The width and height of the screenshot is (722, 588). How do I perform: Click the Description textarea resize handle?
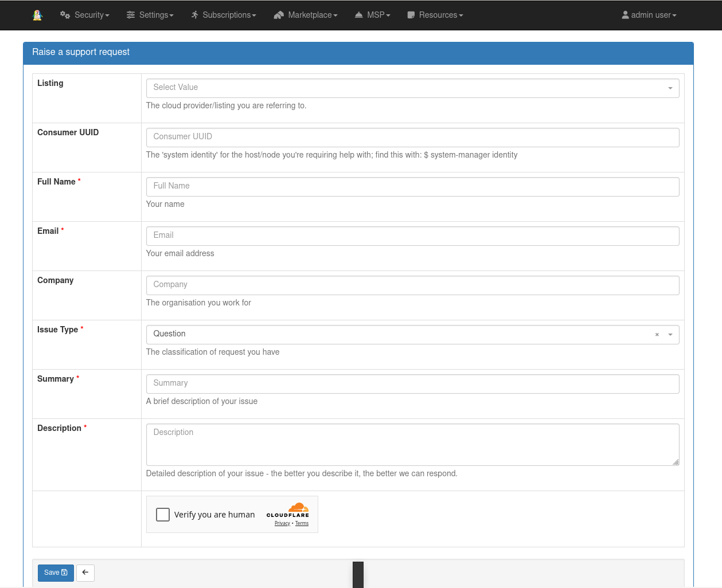point(676,462)
